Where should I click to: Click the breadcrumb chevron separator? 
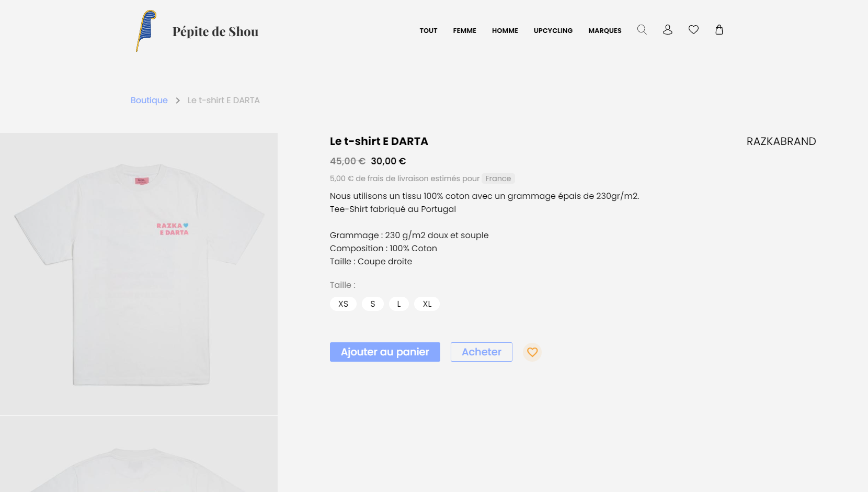pos(178,100)
